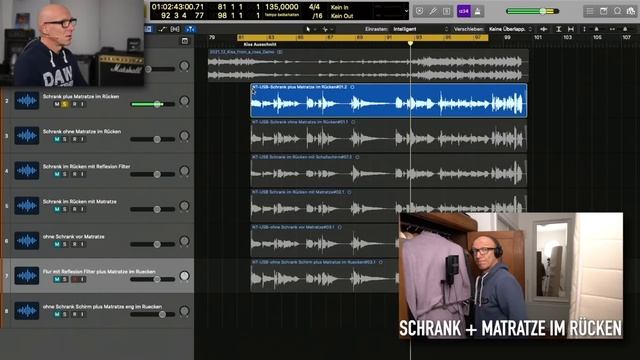Toggle the Flex icon in the tracks toolbar
The width and height of the screenshot is (640, 360).
pyautogui.click(x=175, y=29)
